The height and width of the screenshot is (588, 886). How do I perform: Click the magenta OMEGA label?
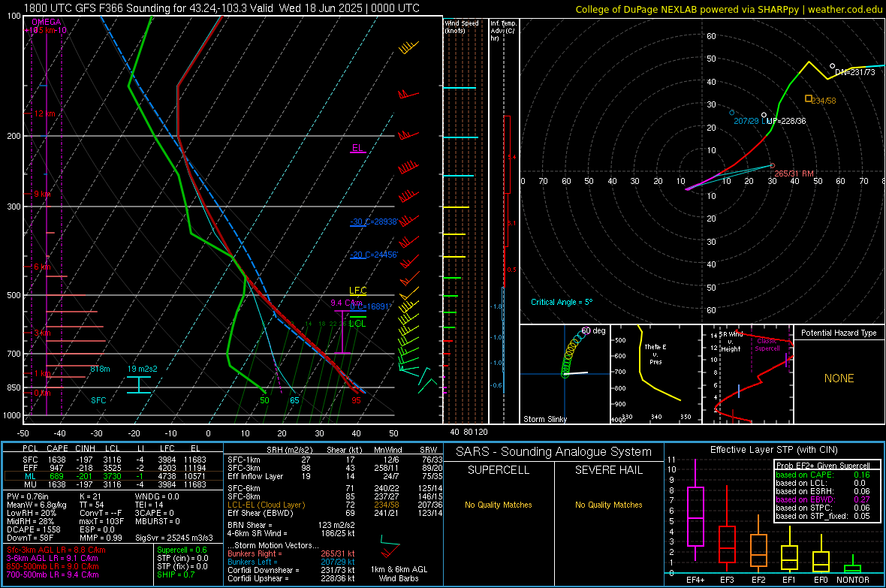[x=47, y=22]
